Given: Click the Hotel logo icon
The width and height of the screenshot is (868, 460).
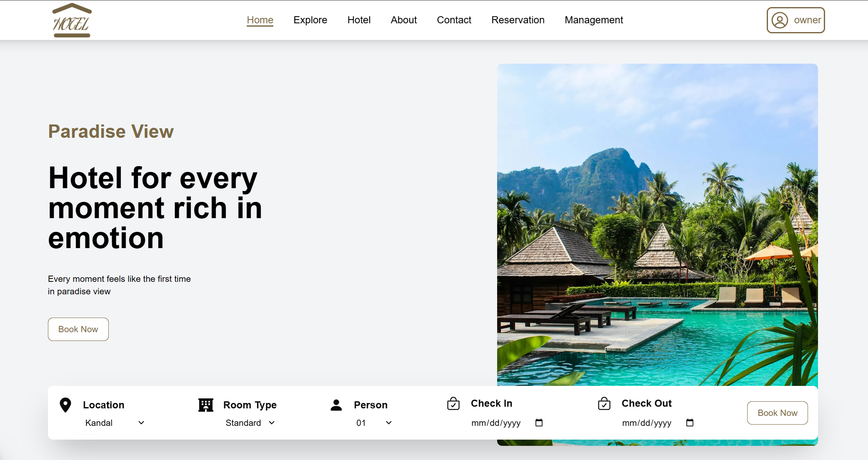Looking at the screenshot, I should coord(72,20).
